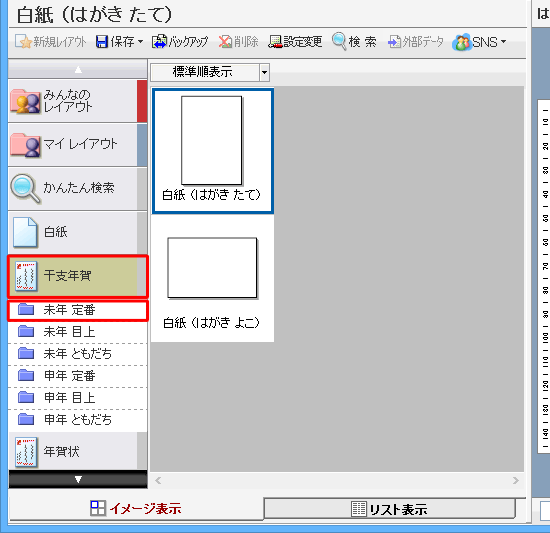Select the 白紙（はがき よこ） thumbnail

213,279
